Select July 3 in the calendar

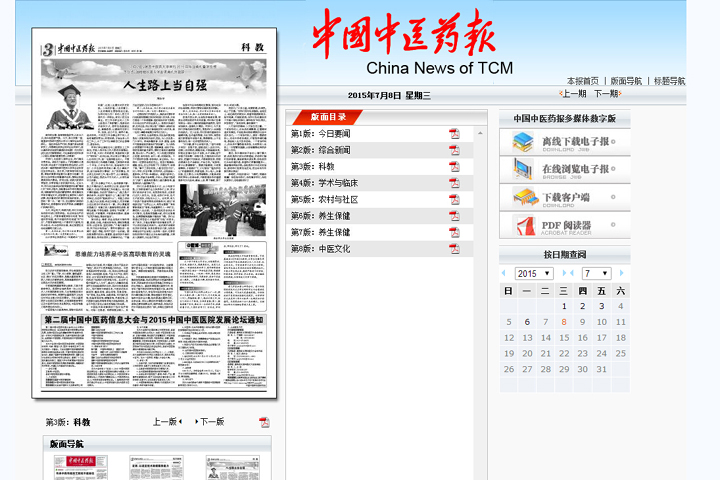(x=602, y=306)
